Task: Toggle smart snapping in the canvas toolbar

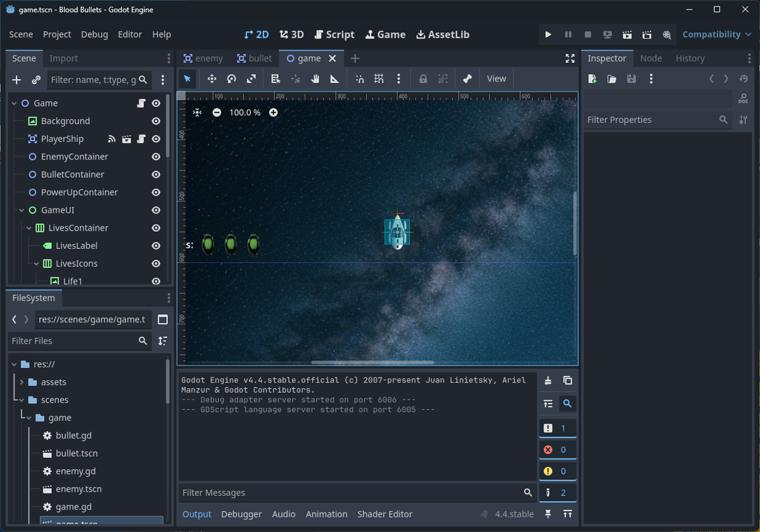Action: tap(360, 79)
